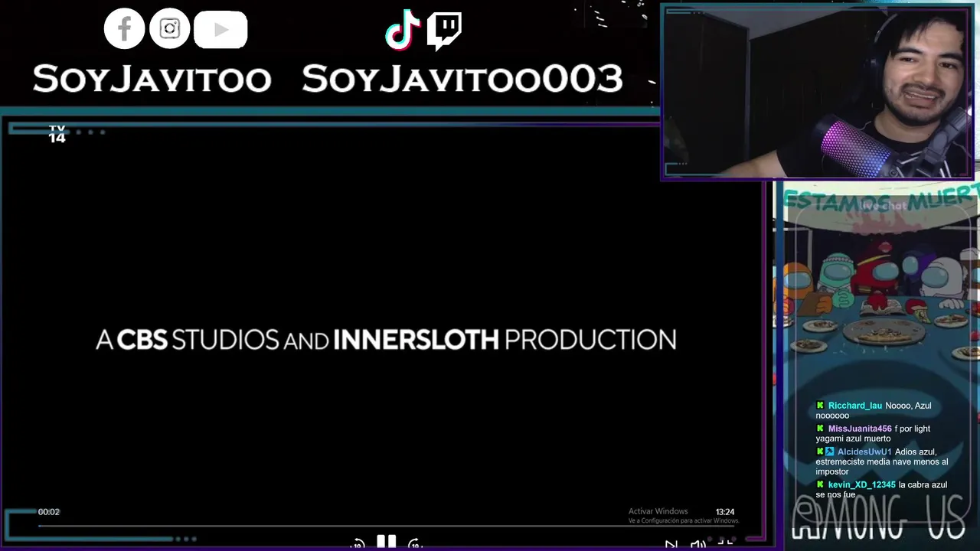The image size is (980, 551).
Task: Mute the video player volume
Action: tap(697, 546)
